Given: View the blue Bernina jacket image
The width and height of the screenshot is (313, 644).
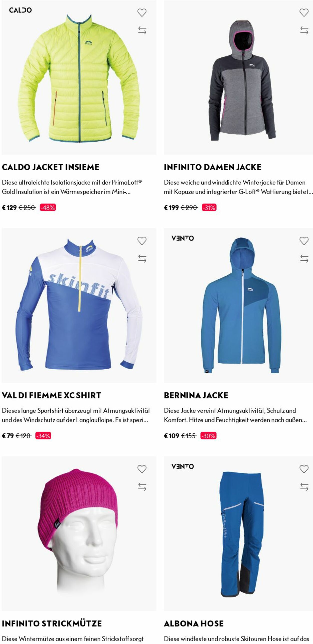Looking at the screenshot, I should coord(238,305).
